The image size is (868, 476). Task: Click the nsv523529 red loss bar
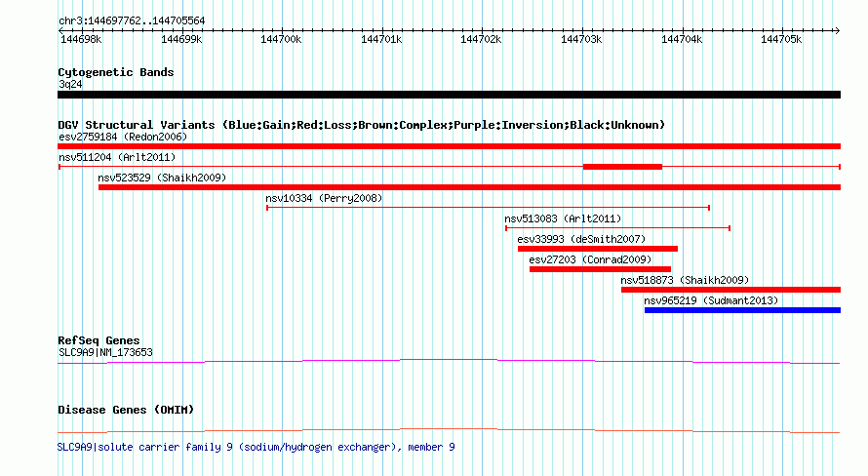click(x=469, y=187)
